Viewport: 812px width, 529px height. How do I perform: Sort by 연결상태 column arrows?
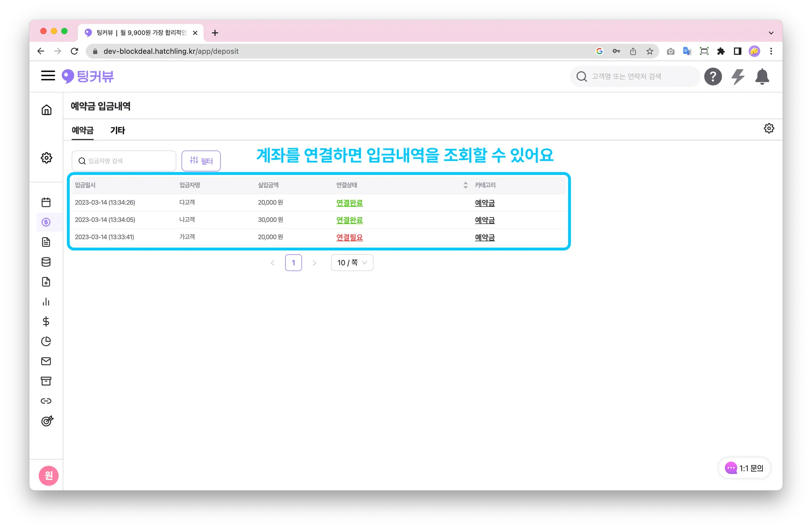465,185
